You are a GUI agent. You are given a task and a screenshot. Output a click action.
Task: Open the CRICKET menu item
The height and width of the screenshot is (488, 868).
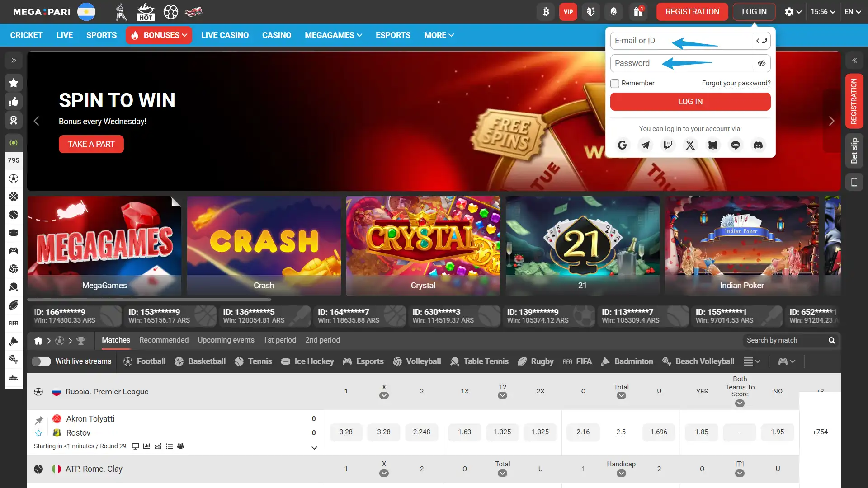[x=26, y=35]
